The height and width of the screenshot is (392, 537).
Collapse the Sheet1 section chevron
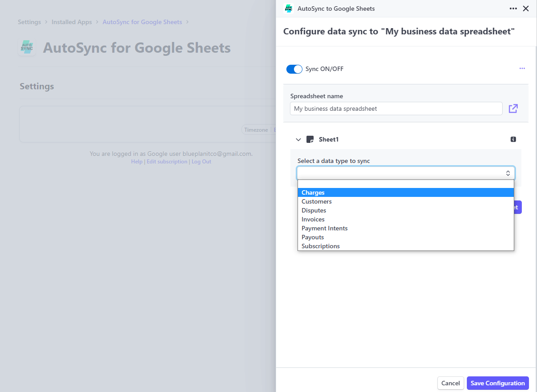[x=298, y=140]
